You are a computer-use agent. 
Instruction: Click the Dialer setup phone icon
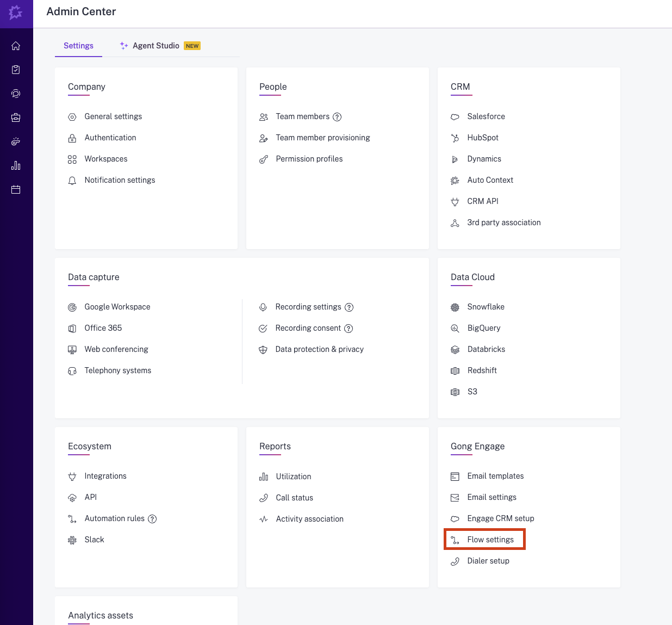(455, 561)
